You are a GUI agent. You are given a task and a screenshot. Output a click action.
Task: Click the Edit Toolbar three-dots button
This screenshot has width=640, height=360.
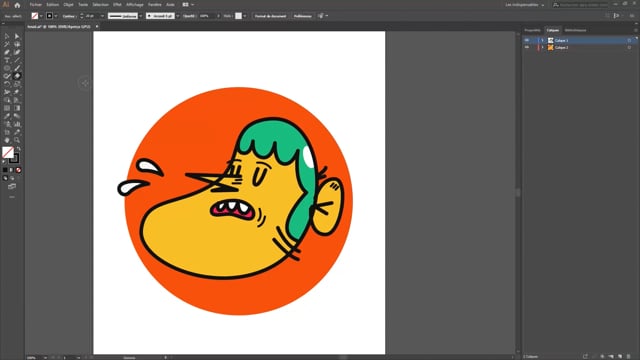point(12,197)
